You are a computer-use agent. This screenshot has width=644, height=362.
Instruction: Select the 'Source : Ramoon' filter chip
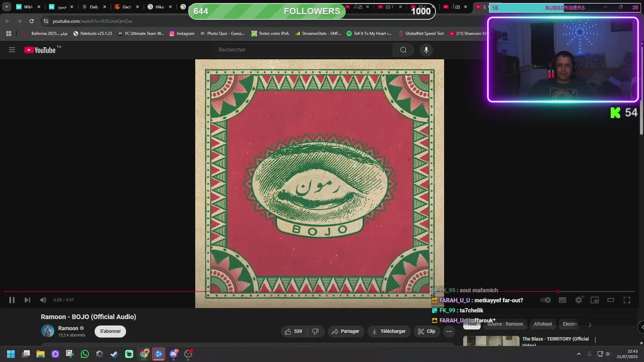505,324
